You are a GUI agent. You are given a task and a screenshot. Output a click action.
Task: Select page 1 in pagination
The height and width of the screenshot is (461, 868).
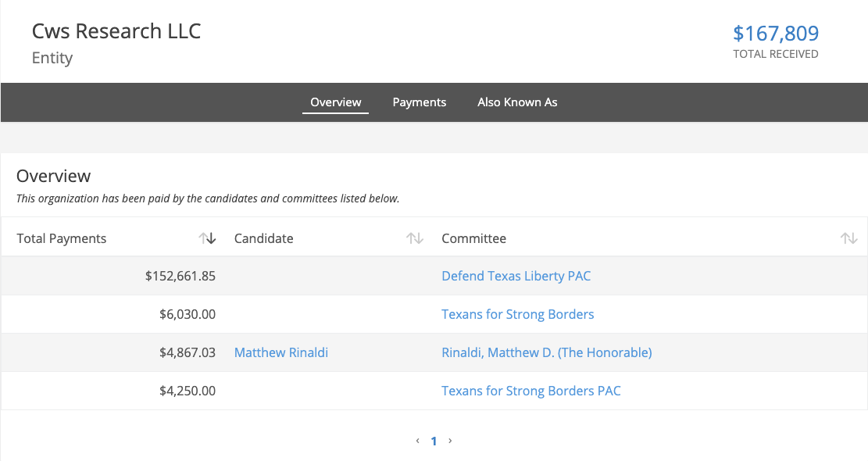click(x=434, y=441)
